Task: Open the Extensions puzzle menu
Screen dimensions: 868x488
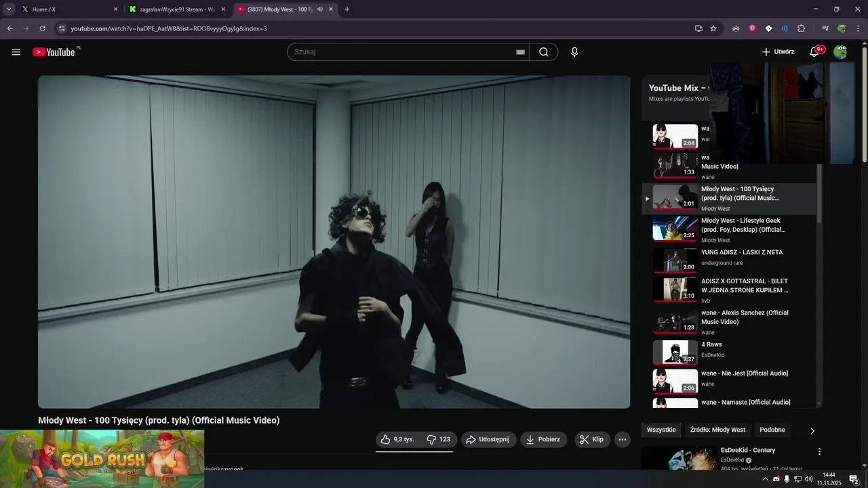Action: pyautogui.click(x=801, y=28)
